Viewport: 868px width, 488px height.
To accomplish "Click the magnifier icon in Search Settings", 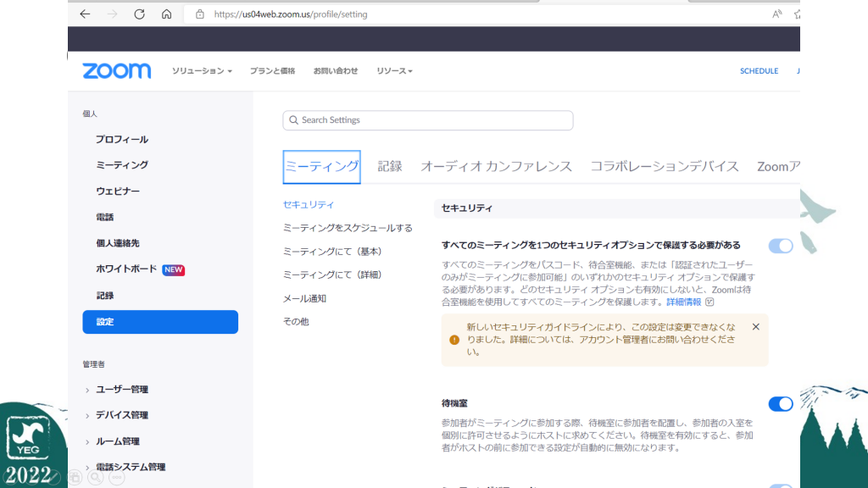I will [x=294, y=120].
